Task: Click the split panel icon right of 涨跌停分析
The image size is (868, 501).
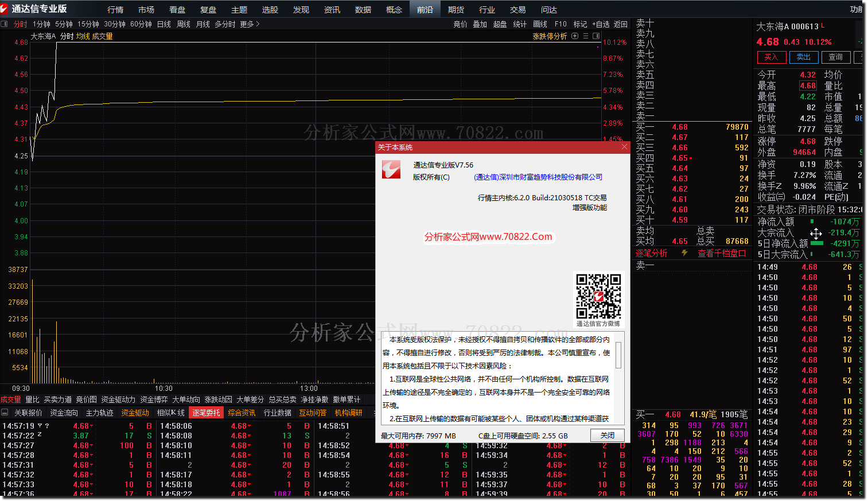Action: pos(596,36)
